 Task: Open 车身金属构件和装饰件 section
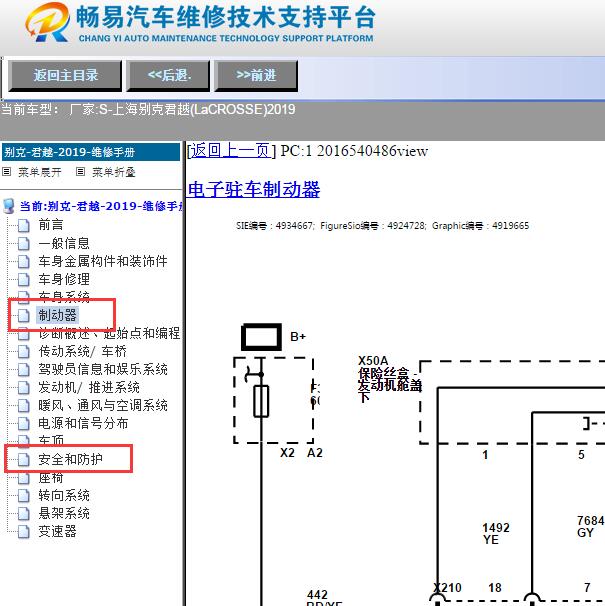(103, 261)
